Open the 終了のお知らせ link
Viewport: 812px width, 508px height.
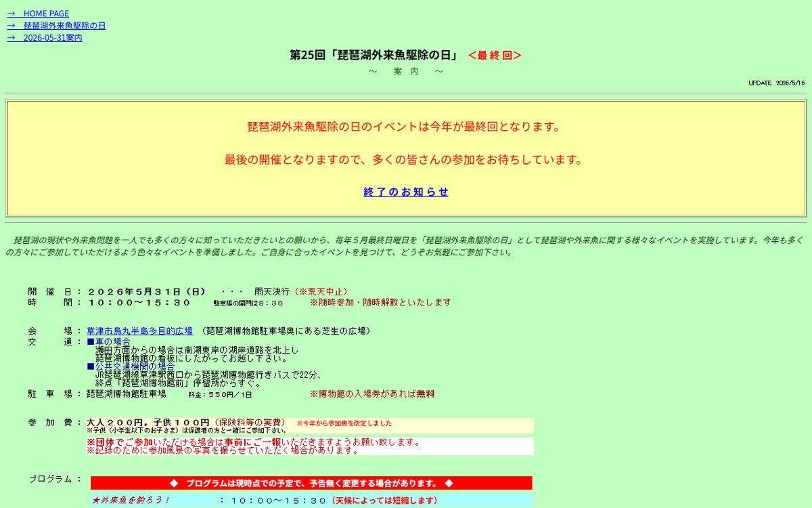coord(406,192)
